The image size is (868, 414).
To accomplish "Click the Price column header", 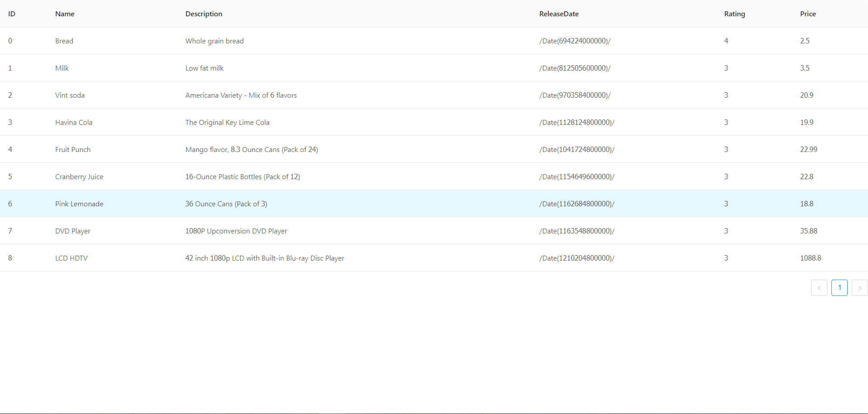I will point(807,14).
